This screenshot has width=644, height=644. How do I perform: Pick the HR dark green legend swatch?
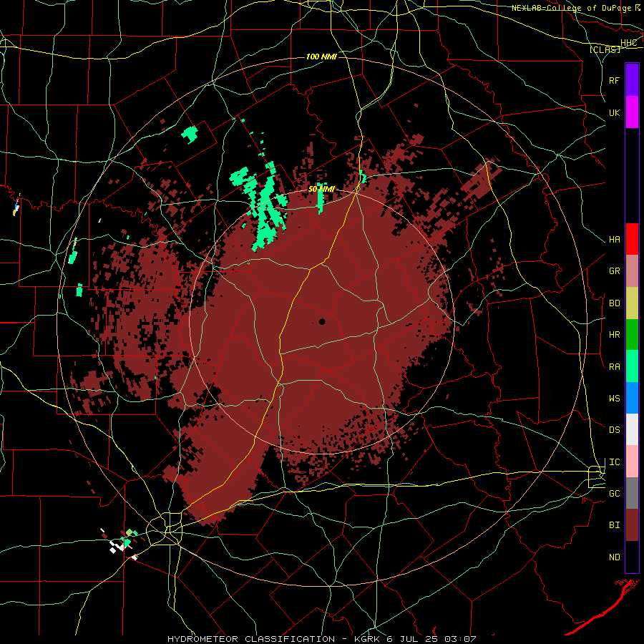[632, 335]
